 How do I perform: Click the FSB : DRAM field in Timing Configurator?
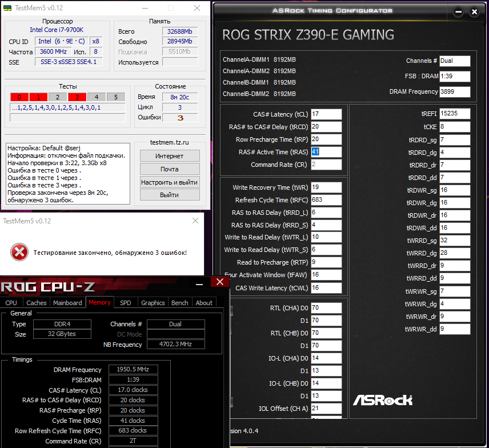(455, 76)
